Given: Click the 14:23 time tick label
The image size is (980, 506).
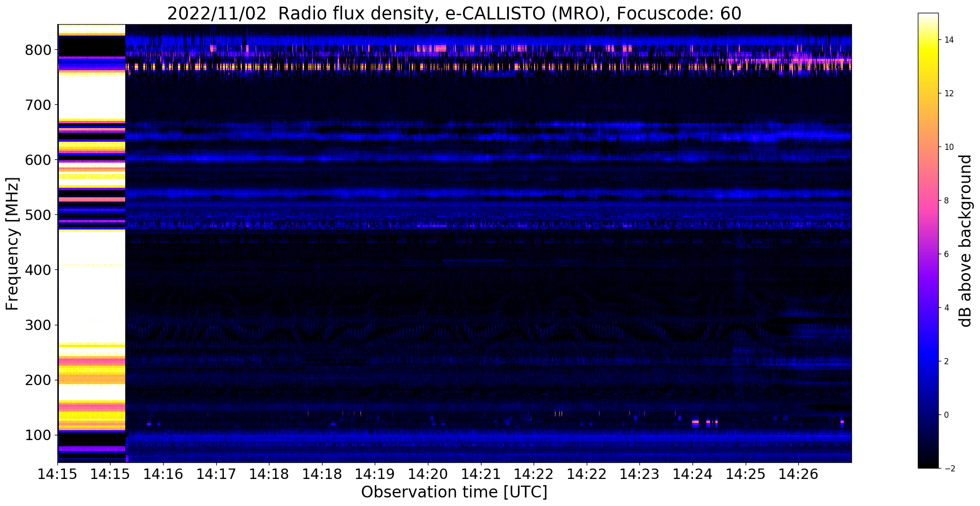Looking at the screenshot, I should click(x=639, y=474).
